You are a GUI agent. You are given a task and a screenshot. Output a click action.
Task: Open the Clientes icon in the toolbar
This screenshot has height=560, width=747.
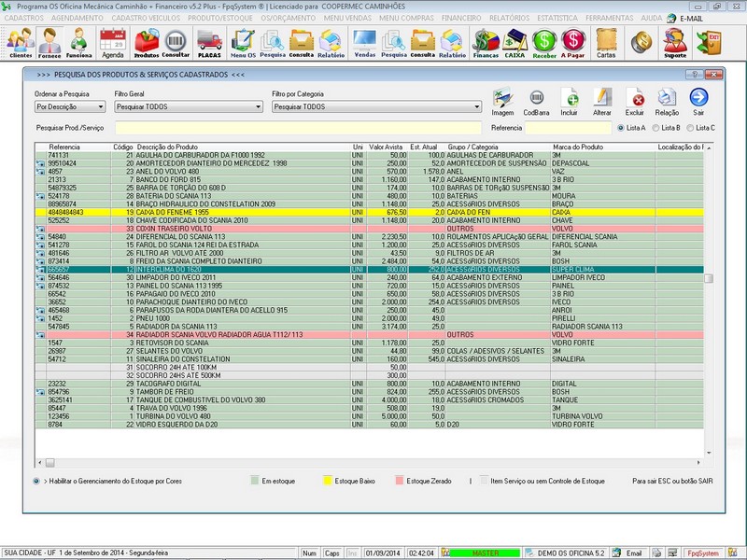20,41
